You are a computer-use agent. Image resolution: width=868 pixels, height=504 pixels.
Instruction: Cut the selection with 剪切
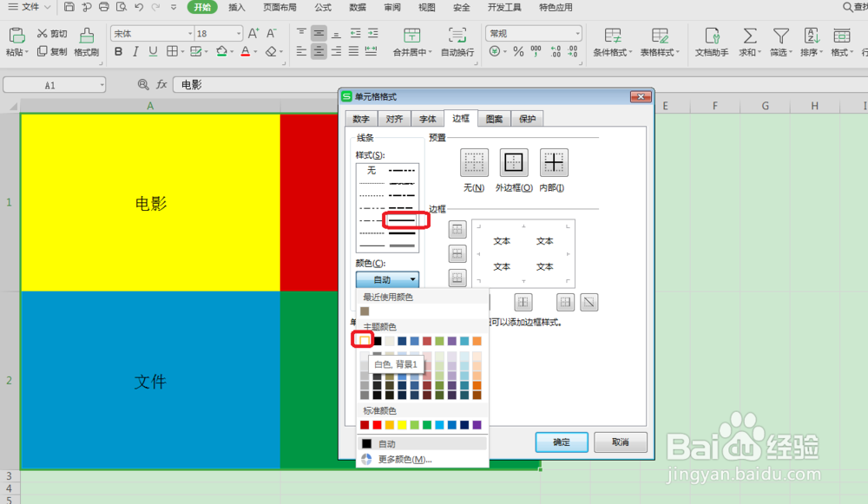[52, 34]
